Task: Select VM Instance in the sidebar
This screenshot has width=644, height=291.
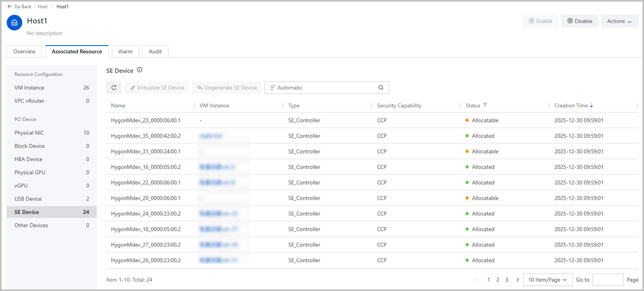Action: 30,88
